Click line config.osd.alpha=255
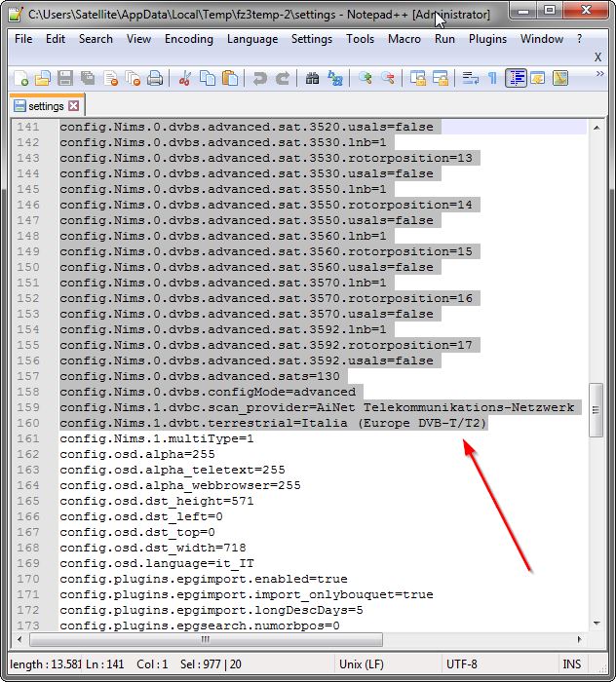The width and height of the screenshot is (616, 682). click(x=137, y=454)
